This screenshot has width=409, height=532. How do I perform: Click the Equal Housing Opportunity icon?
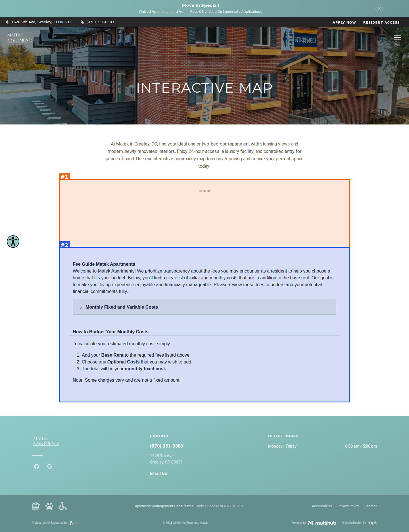point(36,506)
